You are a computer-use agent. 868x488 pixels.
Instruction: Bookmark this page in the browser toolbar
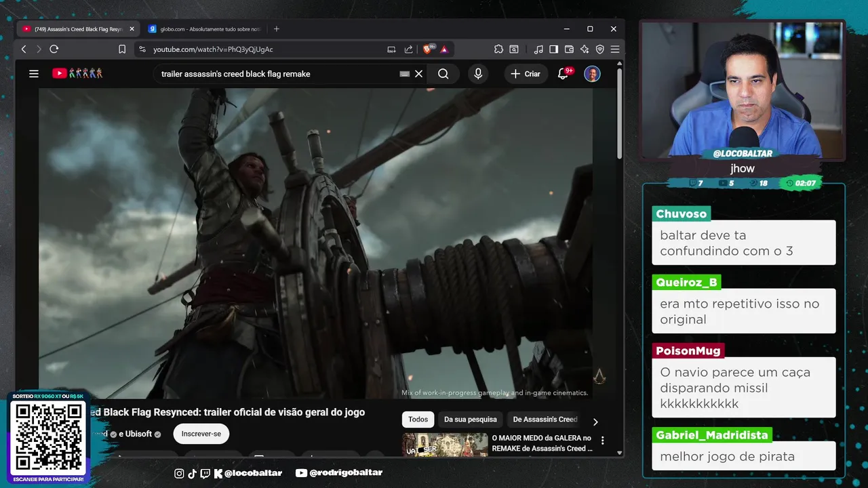(x=122, y=49)
